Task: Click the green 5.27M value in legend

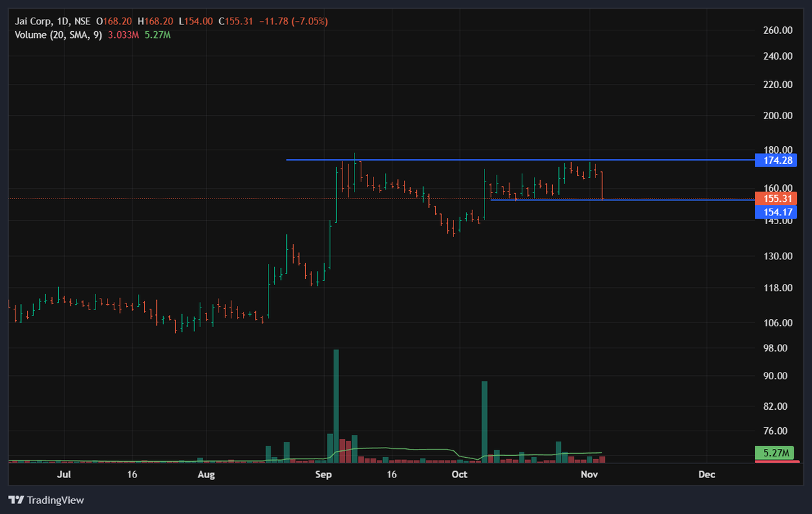Action: 158,35
